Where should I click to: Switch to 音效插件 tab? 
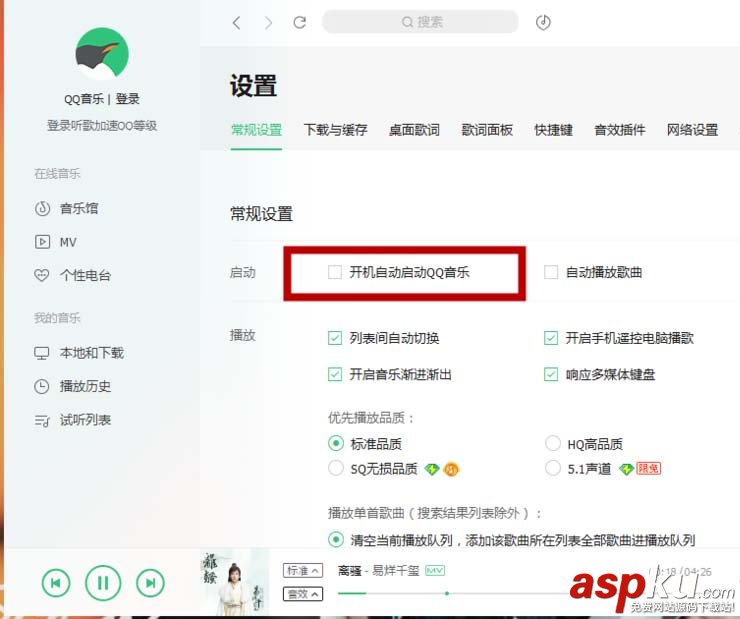(620, 130)
